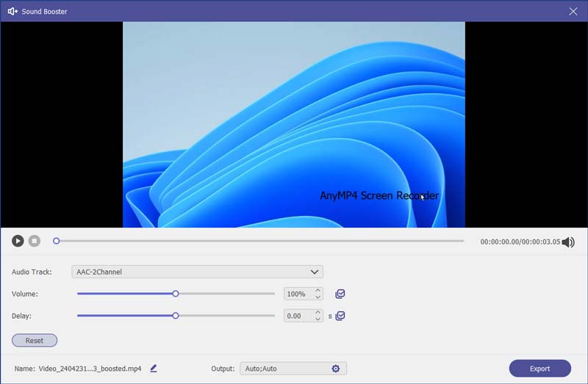This screenshot has height=384, width=588.
Task: Open output settings gear icon
Action: click(336, 369)
